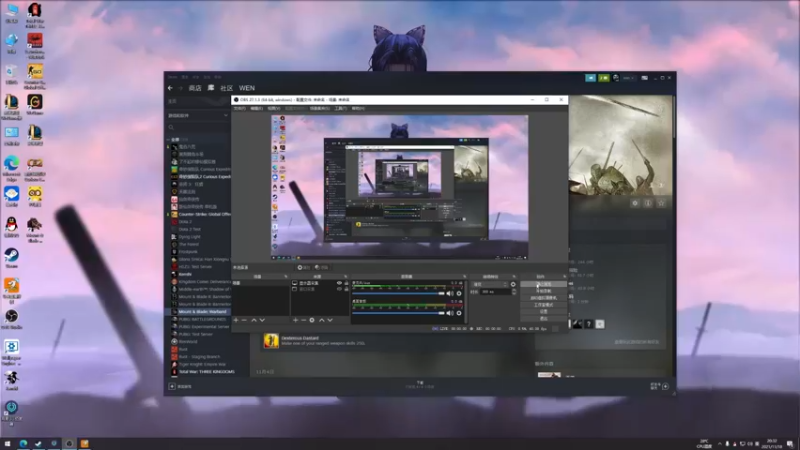Mute the Desktop Audio speaker icon in mixer
The width and height of the screenshot is (800, 450).
449,313
